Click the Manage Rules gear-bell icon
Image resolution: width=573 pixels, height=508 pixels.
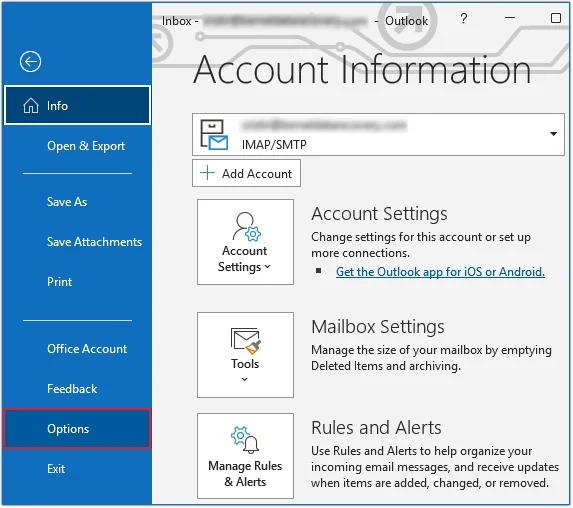pos(244,440)
